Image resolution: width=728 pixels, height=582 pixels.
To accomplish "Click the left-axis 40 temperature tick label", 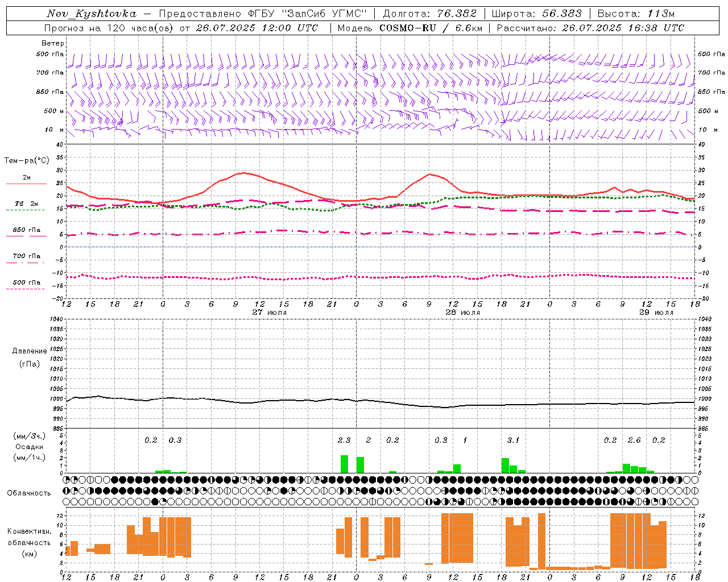I will point(59,144).
